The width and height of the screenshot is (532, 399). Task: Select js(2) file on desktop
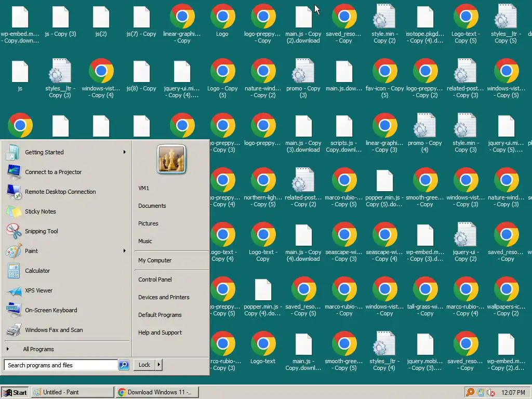coord(101,21)
